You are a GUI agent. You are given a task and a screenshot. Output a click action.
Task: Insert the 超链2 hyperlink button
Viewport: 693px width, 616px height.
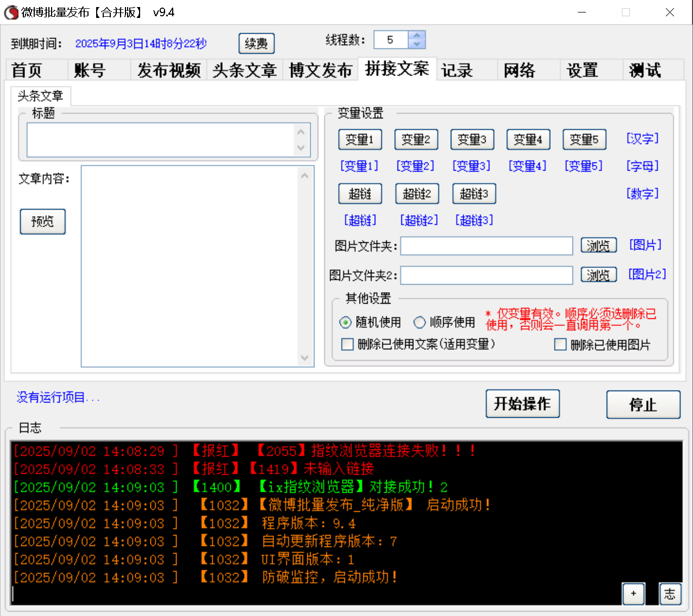417,193
